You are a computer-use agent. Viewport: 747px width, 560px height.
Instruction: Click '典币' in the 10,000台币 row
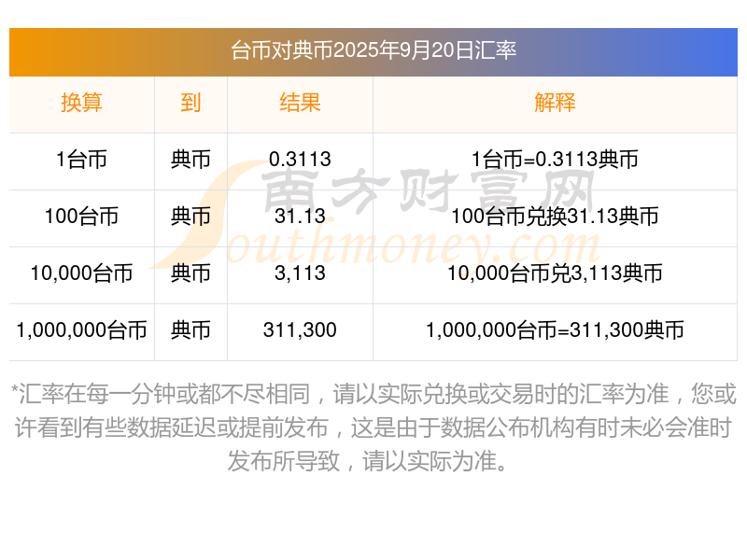[x=190, y=273]
